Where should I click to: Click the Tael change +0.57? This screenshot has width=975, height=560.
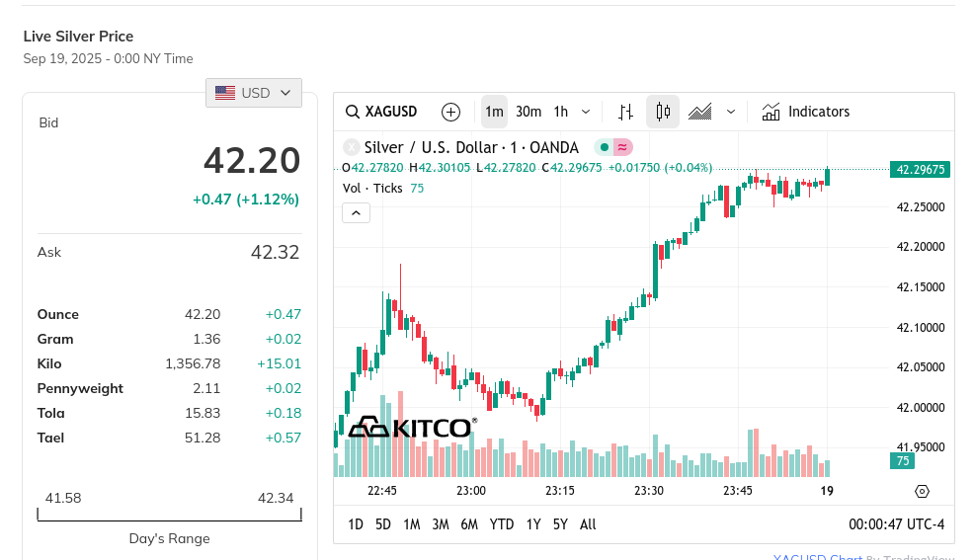pos(283,438)
